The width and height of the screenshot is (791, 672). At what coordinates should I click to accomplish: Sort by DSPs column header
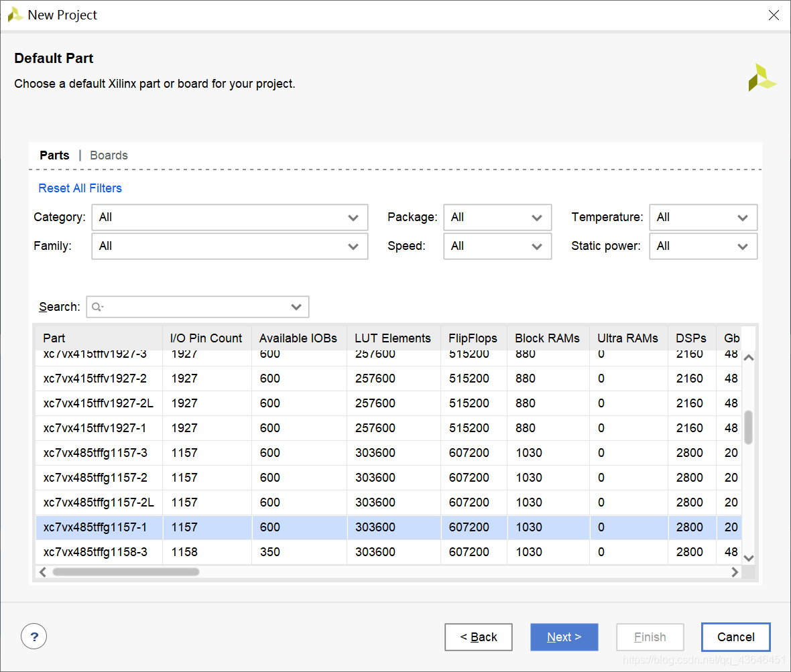692,338
